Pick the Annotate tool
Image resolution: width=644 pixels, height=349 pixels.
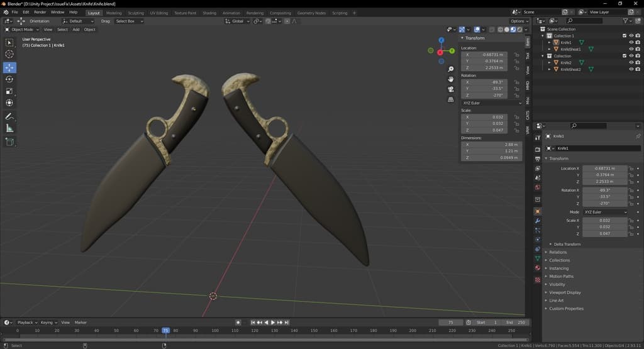(x=9, y=116)
